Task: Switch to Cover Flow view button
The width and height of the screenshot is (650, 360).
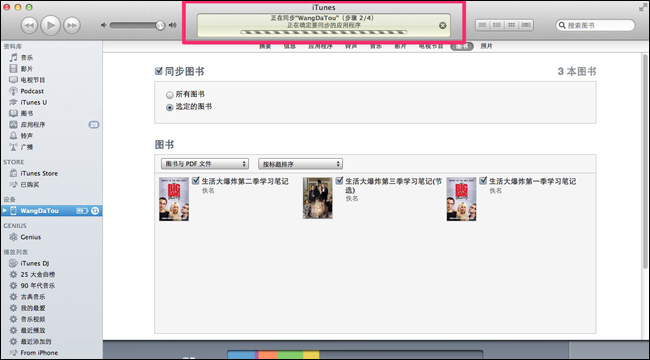Action: (526, 25)
